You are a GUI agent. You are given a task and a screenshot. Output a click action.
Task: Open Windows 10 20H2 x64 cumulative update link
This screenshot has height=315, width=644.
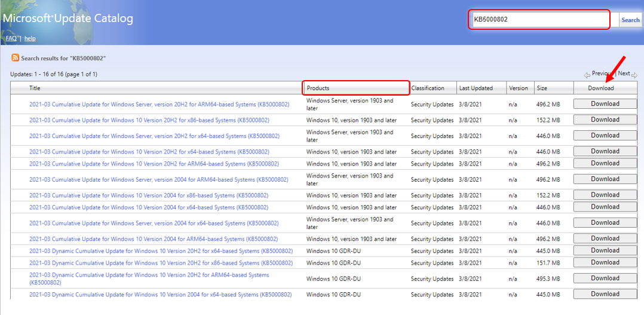(149, 152)
